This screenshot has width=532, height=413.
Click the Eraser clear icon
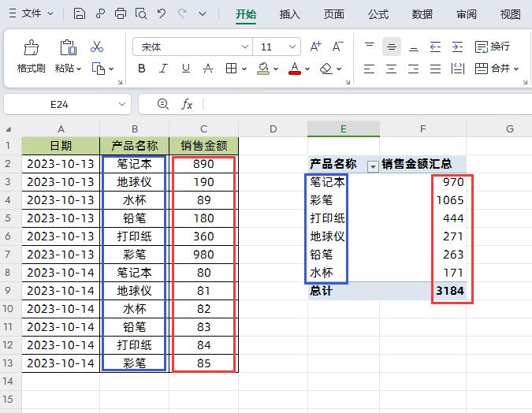pyautogui.click(x=326, y=69)
